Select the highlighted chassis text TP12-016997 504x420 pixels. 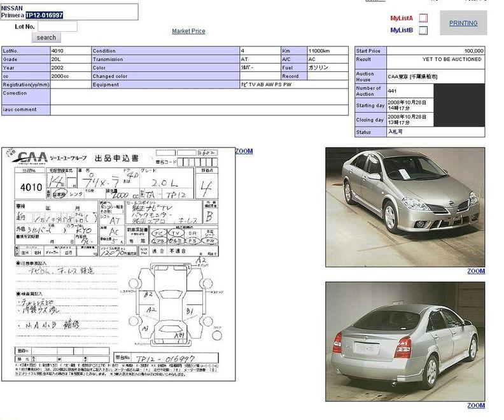[x=45, y=15]
